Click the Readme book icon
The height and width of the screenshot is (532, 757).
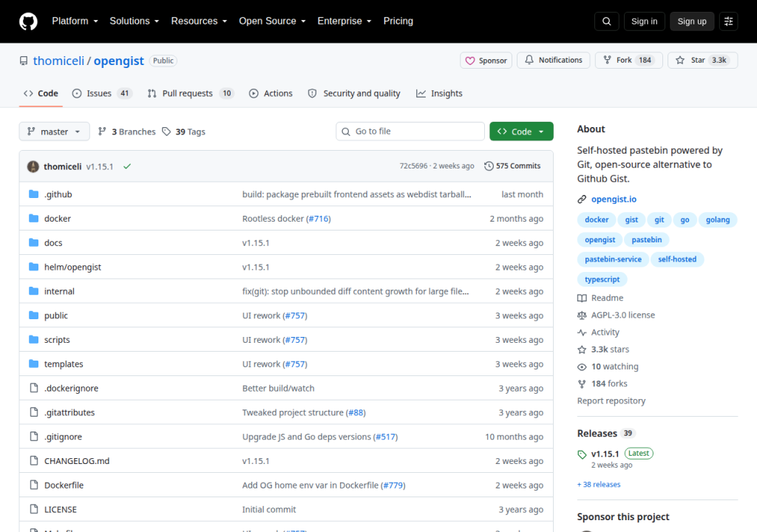tap(582, 299)
